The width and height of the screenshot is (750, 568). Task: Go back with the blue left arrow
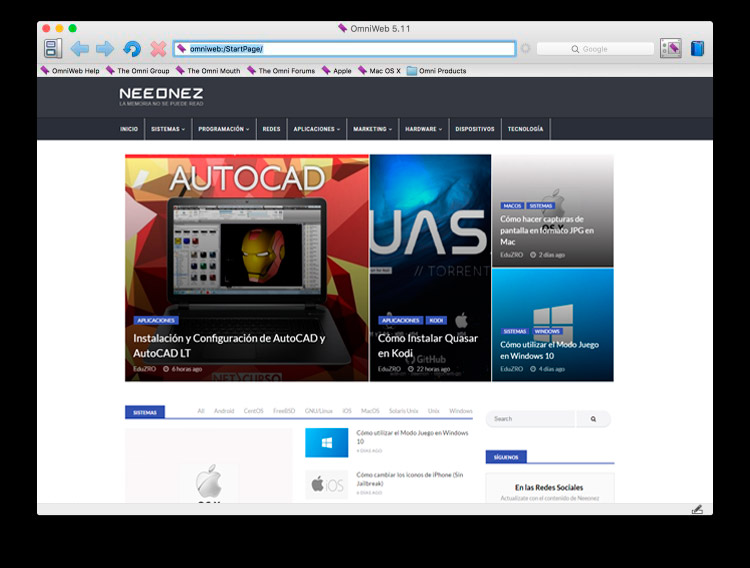coord(79,49)
